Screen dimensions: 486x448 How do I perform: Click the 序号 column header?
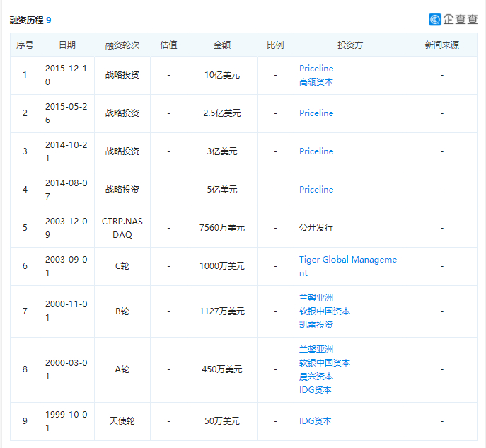click(25, 45)
